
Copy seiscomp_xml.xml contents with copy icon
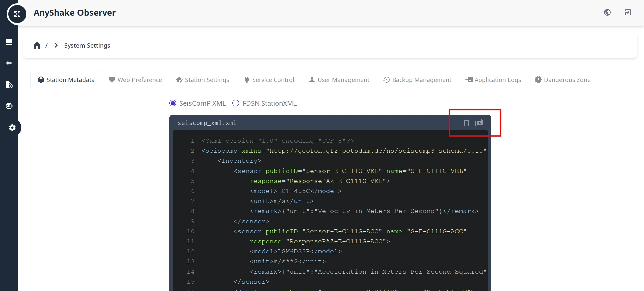[466, 123]
